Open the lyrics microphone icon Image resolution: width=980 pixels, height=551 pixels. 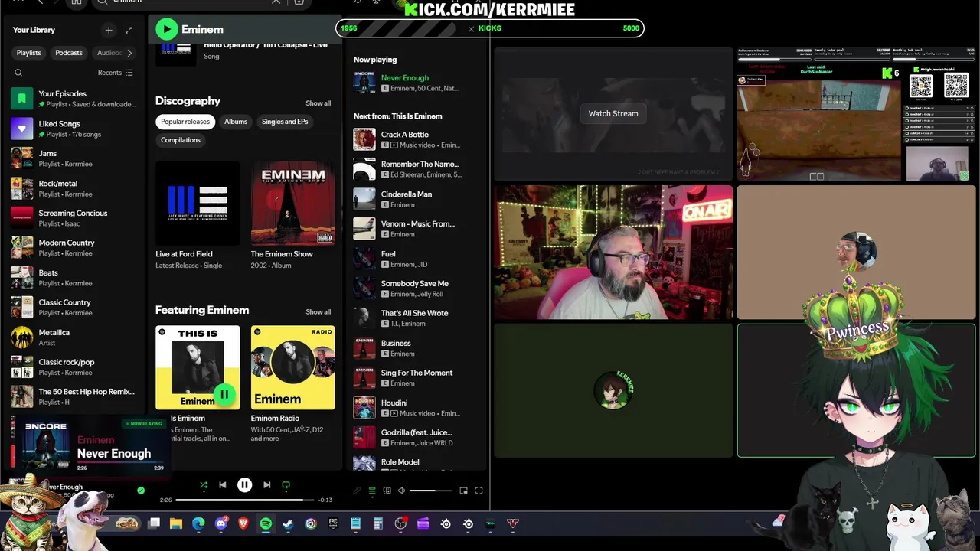pyautogui.click(x=357, y=491)
